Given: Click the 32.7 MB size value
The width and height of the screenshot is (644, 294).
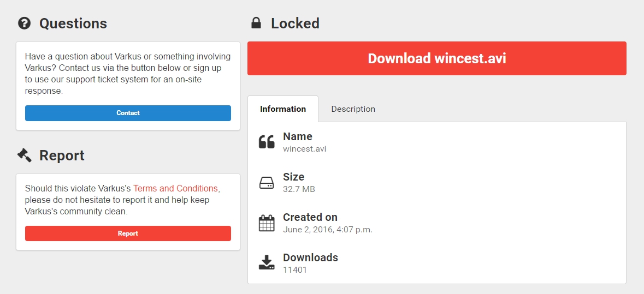Looking at the screenshot, I should (299, 189).
